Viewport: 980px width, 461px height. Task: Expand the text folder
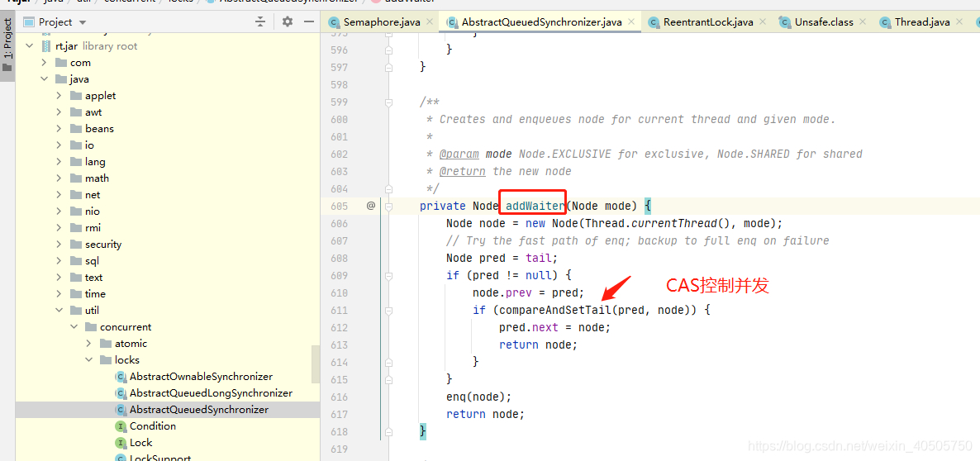[59, 278]
